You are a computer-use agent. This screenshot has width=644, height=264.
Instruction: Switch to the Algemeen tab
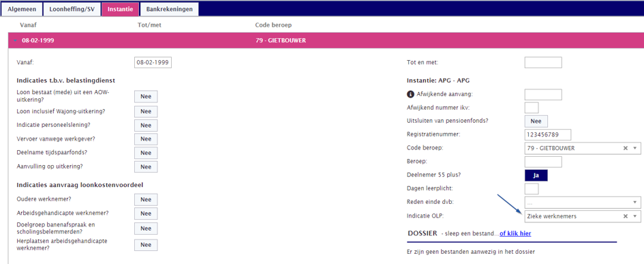(x=22, y=9)
